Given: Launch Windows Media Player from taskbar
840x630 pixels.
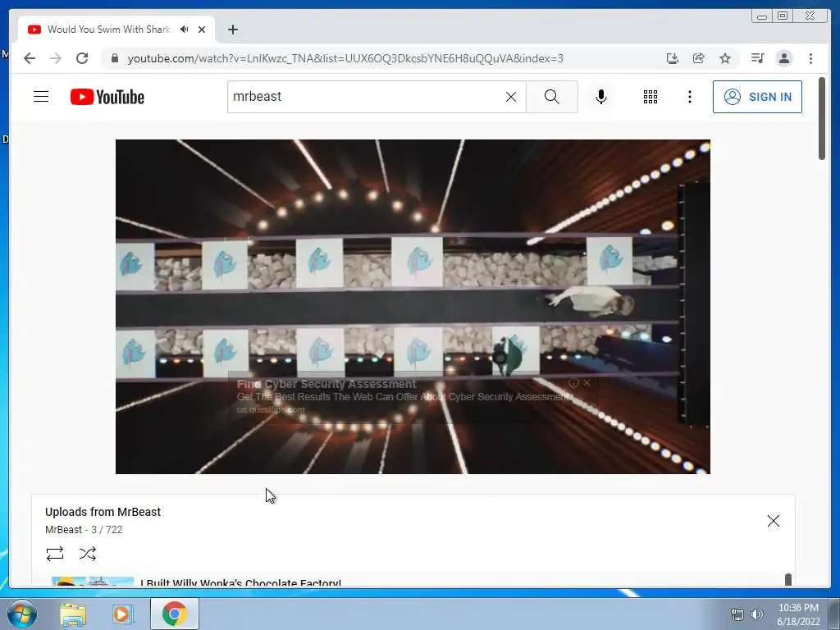Looking at the screenshot, I should (x=122, y=614).
